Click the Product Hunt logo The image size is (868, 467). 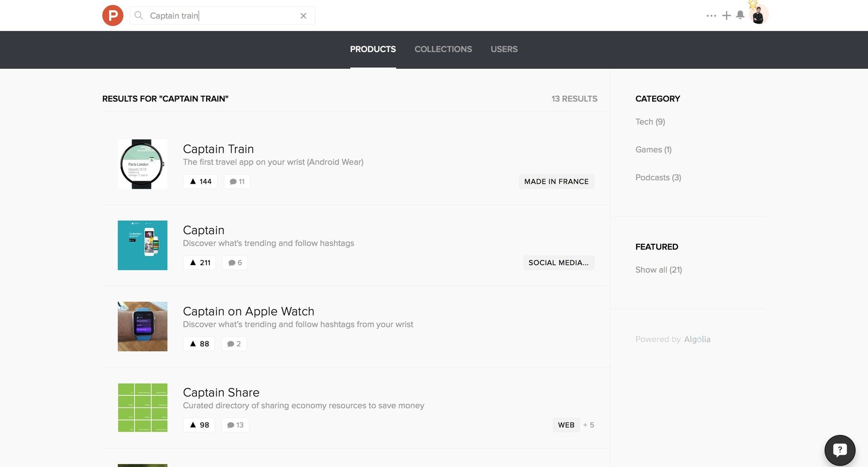[113, 15]
